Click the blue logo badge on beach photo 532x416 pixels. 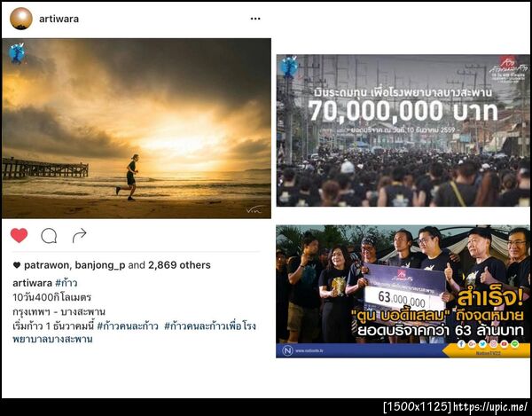coord(17,53)
